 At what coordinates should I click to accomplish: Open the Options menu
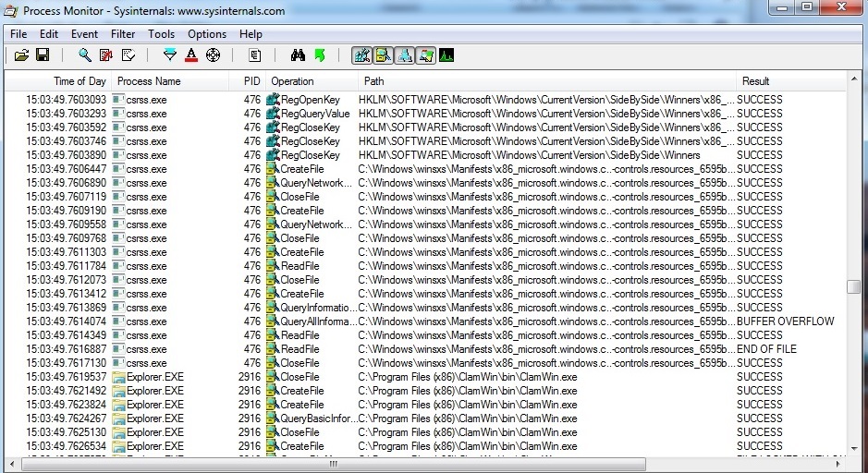tap(207, 34)
